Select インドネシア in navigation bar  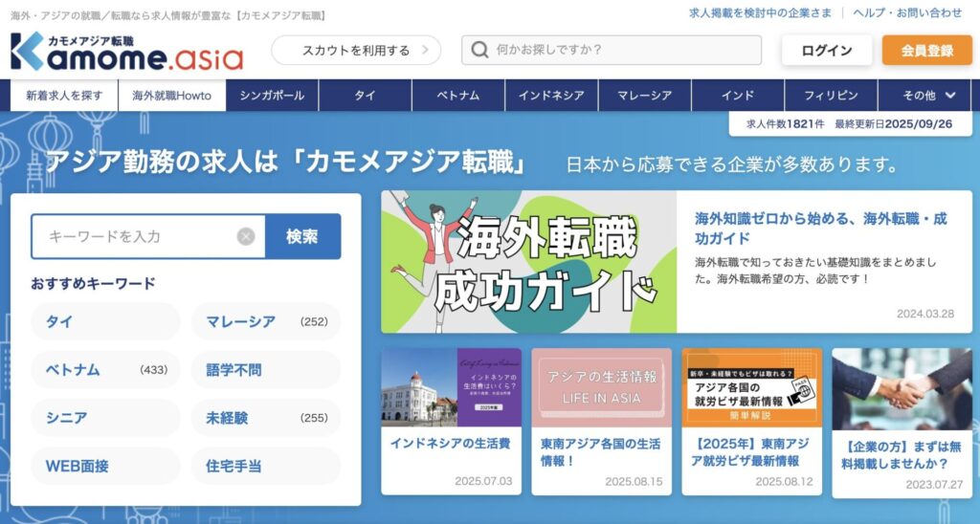click(x=551, y=96)
